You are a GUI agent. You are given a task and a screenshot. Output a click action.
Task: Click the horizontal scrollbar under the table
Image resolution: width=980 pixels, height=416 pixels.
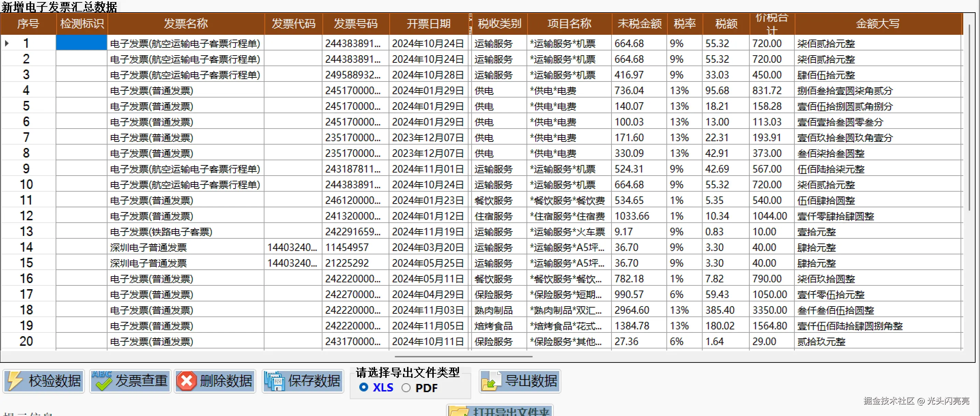(x=463, y=357)
